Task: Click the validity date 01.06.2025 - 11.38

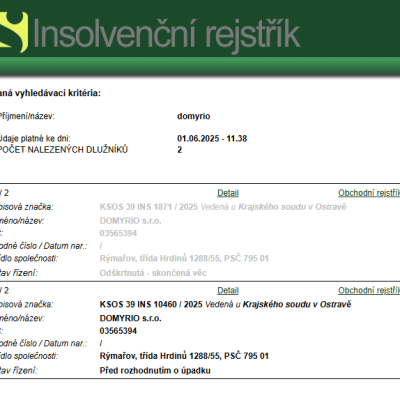Action: [x=212, y=138]
